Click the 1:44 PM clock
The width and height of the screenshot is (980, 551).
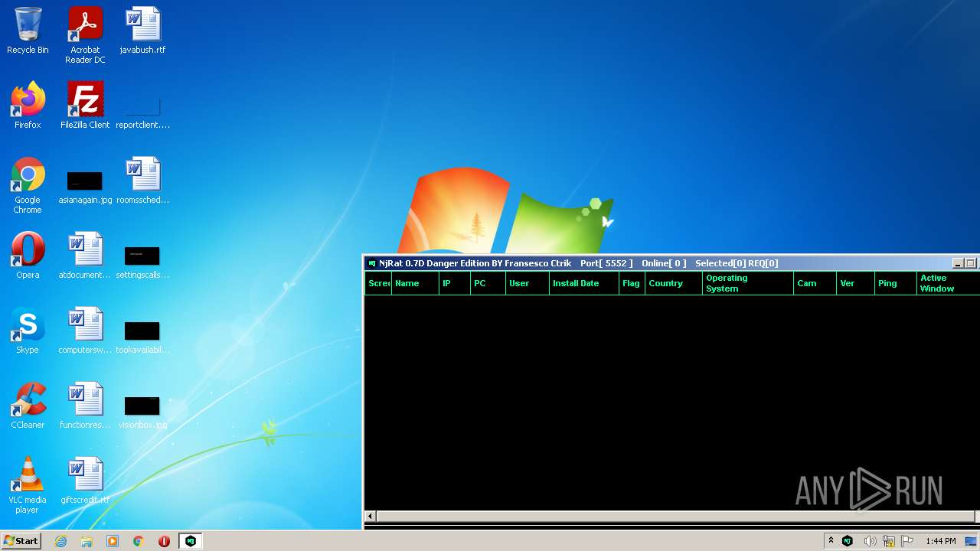click(x=940, y=541)
